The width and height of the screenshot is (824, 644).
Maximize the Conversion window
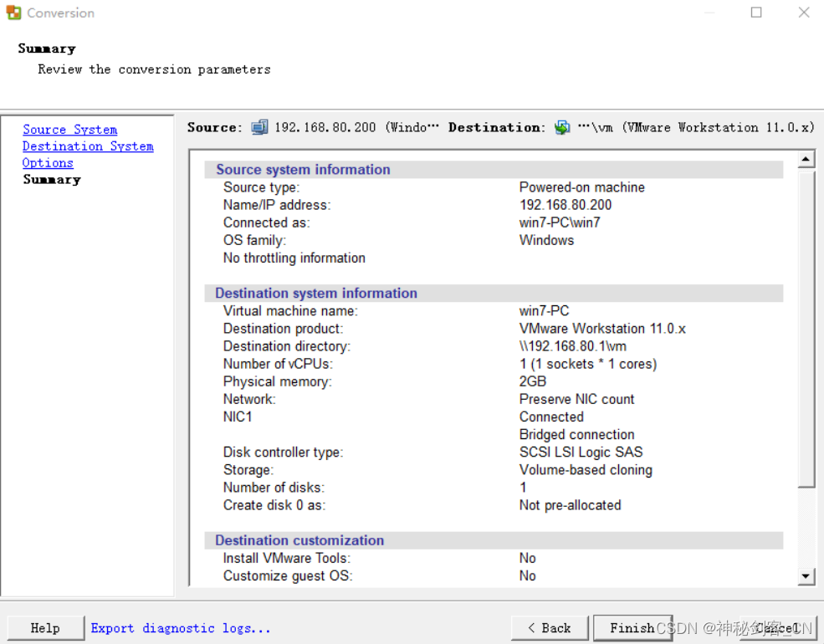tap(756, 12)
